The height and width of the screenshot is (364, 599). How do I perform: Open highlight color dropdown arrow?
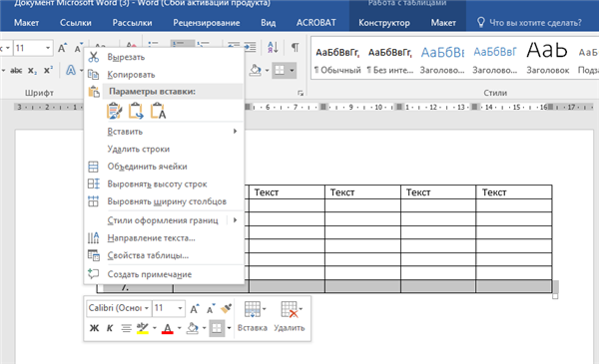[x=155, y=328]
